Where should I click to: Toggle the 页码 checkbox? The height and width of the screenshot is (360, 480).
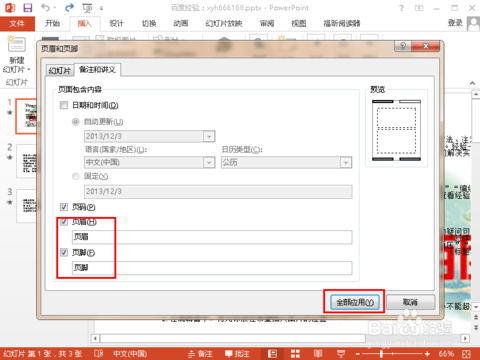[64, 207]
